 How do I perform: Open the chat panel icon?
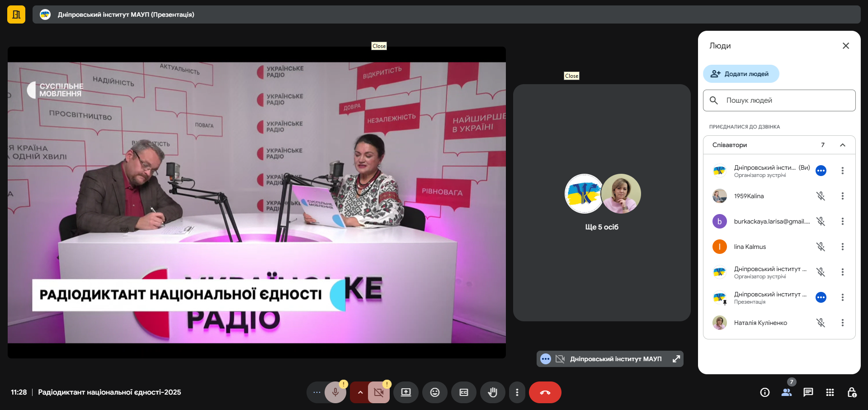pyautogui.click(x=808, y=392)
